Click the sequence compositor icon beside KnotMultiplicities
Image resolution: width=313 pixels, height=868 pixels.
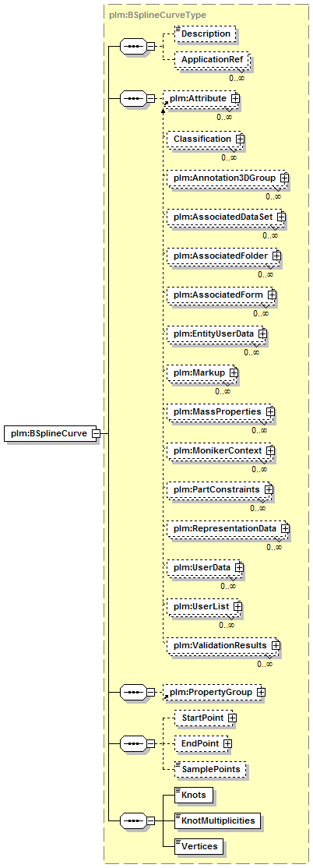tap(132, 821)
